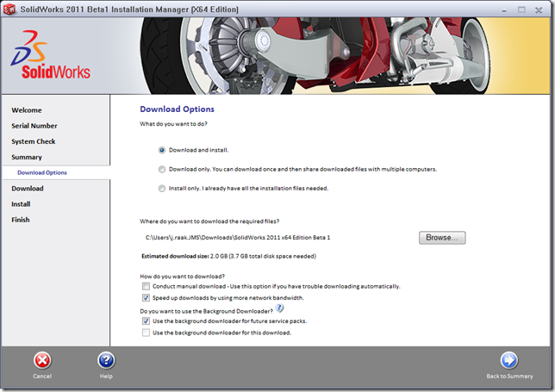
Task: Select Download and install option
Action: (x=162, y=151)
